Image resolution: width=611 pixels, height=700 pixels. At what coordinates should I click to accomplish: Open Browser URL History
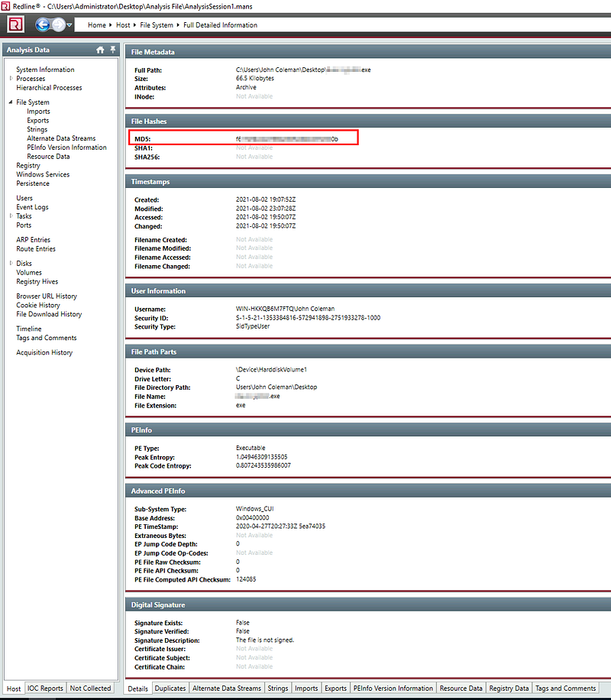point(47,297)
